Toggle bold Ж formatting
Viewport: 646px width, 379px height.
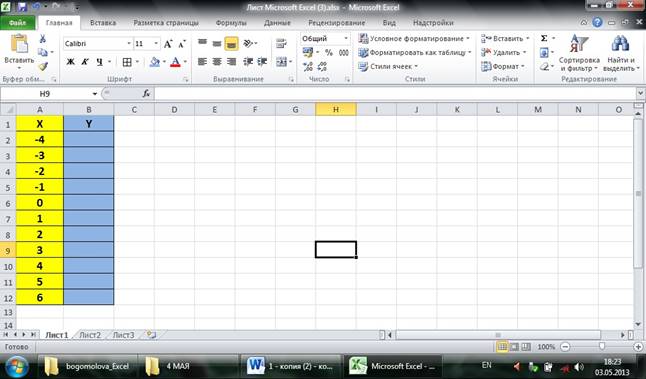pos(70,62)
